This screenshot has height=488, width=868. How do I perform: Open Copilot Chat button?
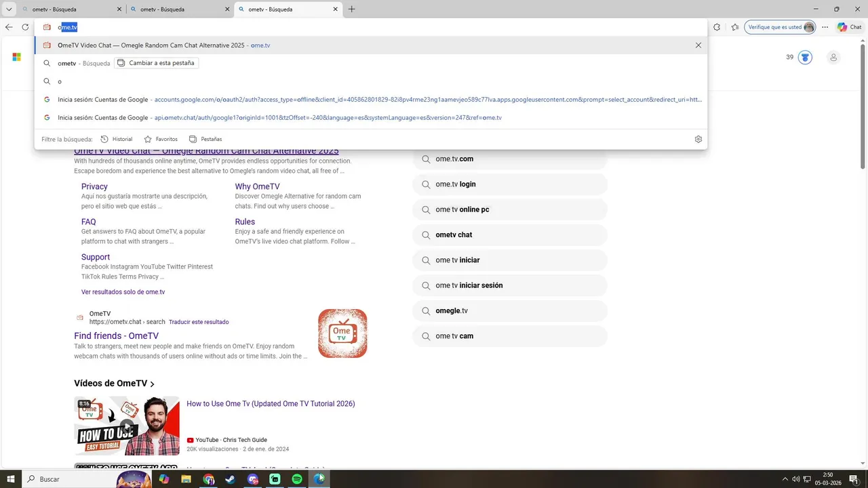pyautogui.click(x=850, y=27)
